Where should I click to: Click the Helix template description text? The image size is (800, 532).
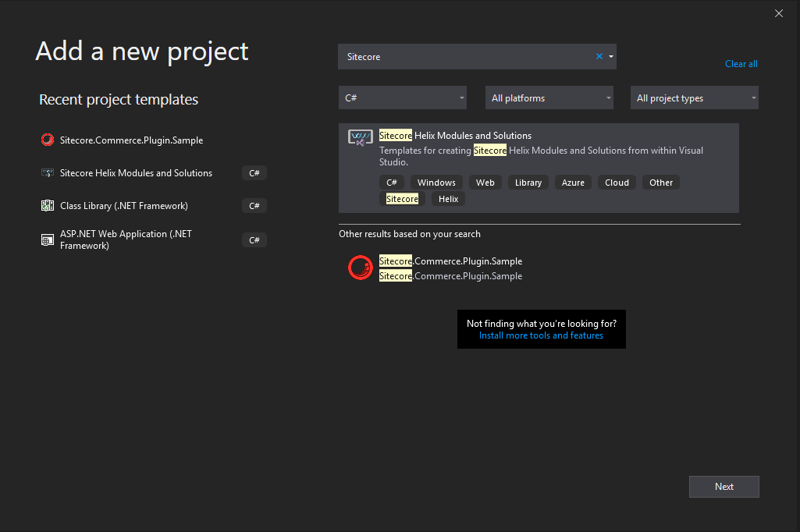(x=541, y=156)
